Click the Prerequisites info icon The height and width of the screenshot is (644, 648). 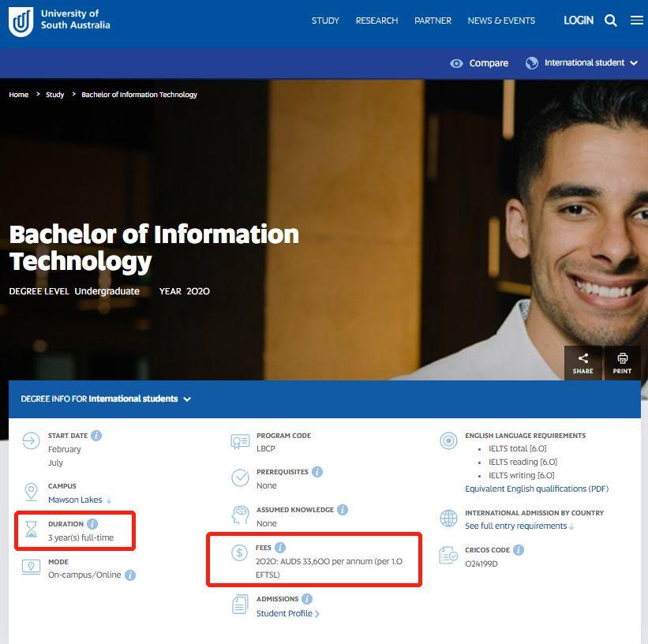(x=317, y=472)
